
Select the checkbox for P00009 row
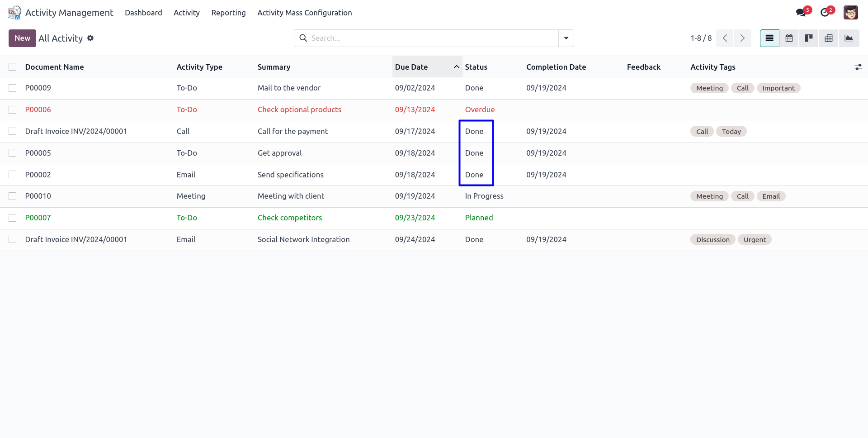(x=13, y=88)
